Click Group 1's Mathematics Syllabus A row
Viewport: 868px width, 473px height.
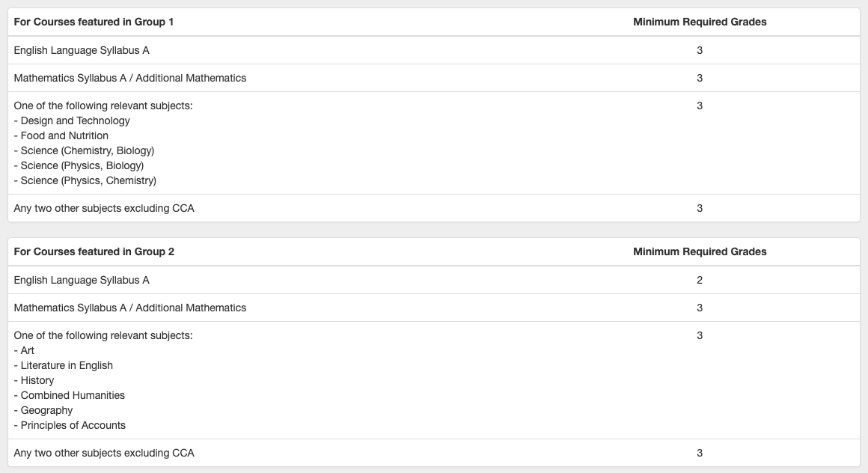(x=129, y=78)
